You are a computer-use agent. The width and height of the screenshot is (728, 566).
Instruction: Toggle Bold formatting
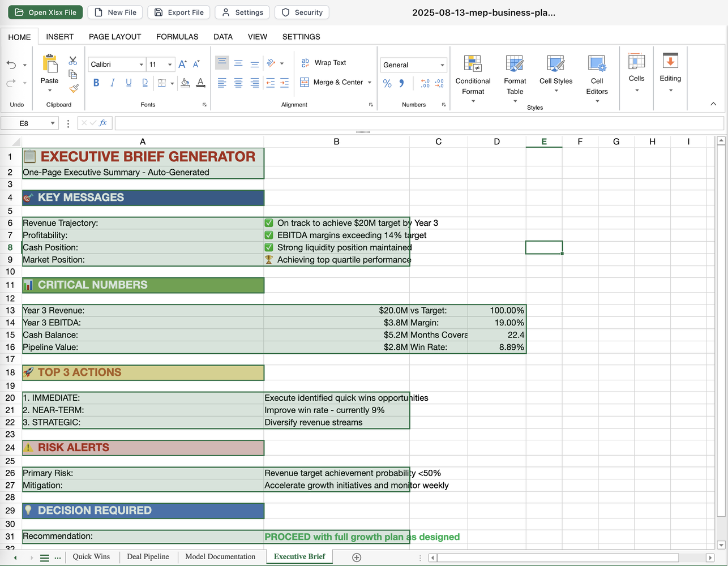point(96,83)
